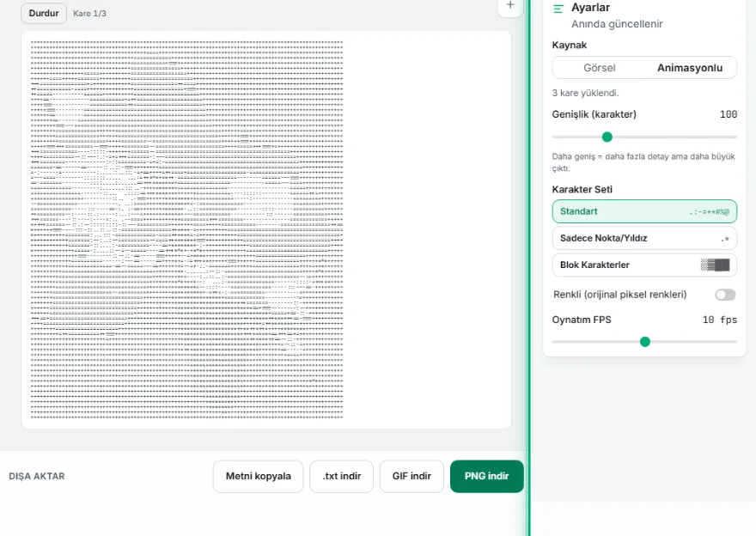The image size is (756, 536).
Task: Click the 'Kaynak' heading
Action: [x=570, y=45]
